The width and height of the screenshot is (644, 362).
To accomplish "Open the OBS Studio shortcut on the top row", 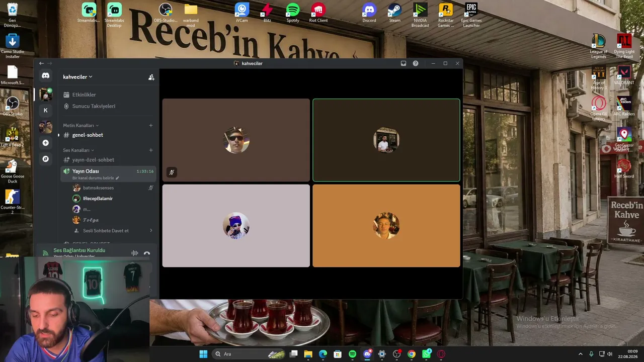I will [166, 13].
